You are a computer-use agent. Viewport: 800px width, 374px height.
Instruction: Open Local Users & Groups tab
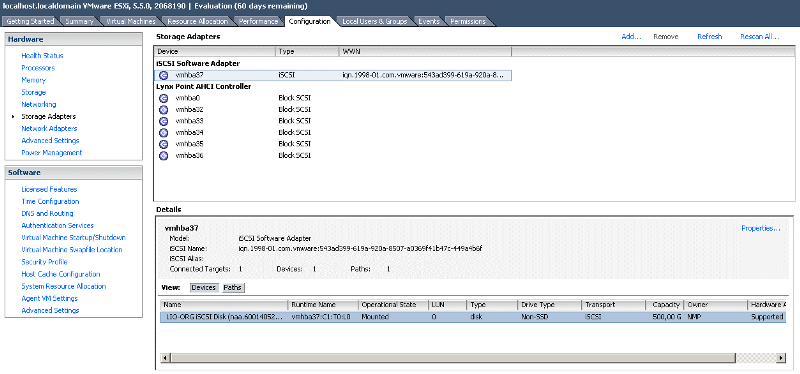(x=374, y=21)
